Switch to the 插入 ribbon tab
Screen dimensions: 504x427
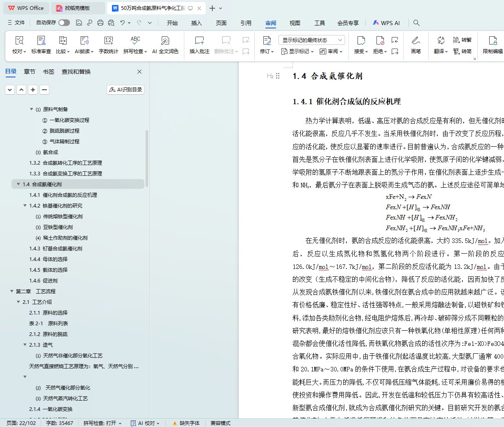pos(197,23)
